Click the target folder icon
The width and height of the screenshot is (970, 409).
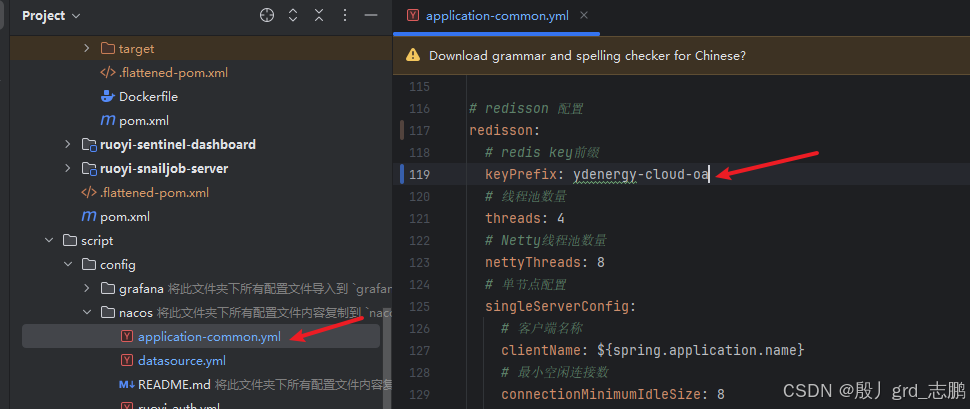(108, 48)
